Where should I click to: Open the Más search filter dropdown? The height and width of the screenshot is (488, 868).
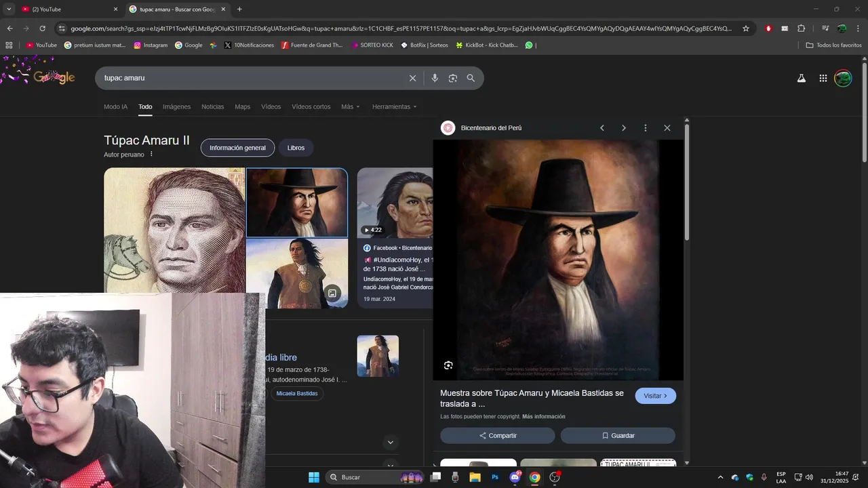351,107
